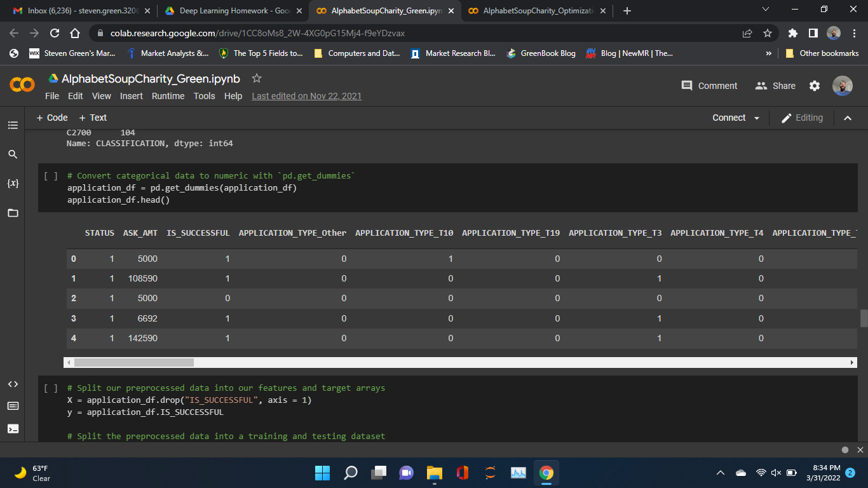The image size is (868, 488).
Task: Open the Command palette icon in the sidebar
Action: pos(13,406)
